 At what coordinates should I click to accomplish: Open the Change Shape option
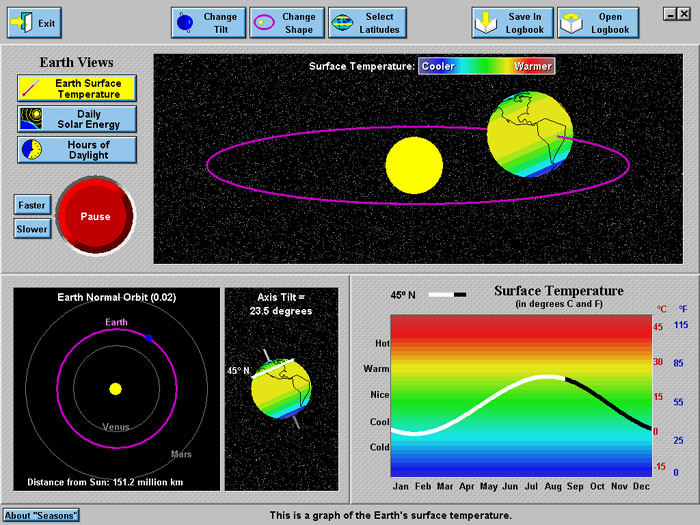click(x=287, y=23)
